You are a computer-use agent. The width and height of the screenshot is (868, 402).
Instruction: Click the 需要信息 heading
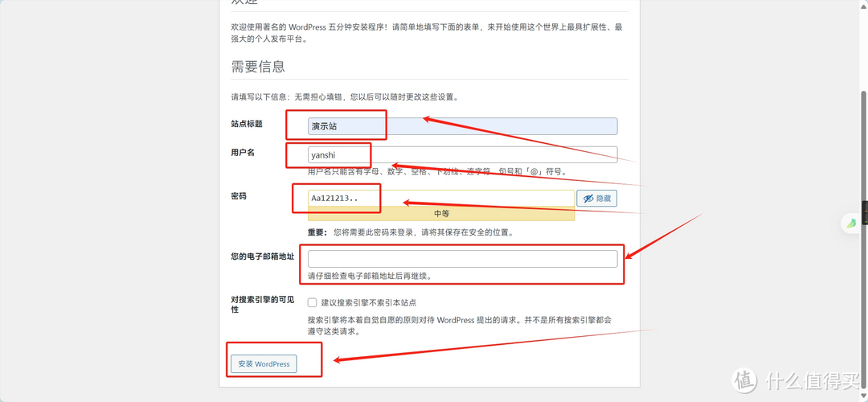pyautogui.click(x=258, y=67)
